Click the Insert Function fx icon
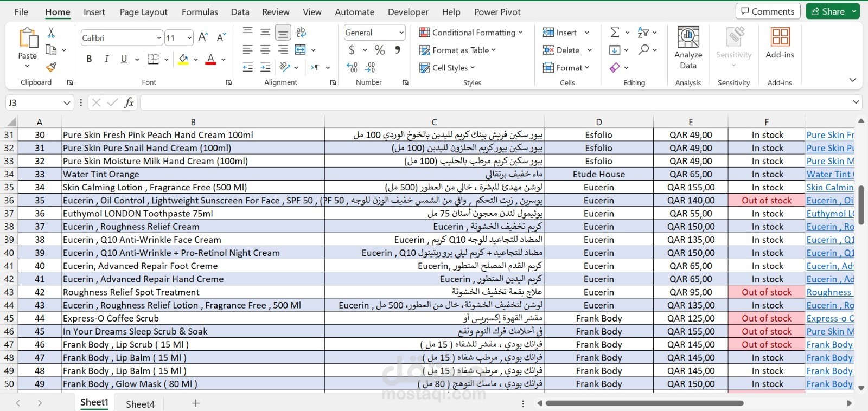The height and width of the screenshot is (411, 868). pyautogui.click(x=129, y=102)
